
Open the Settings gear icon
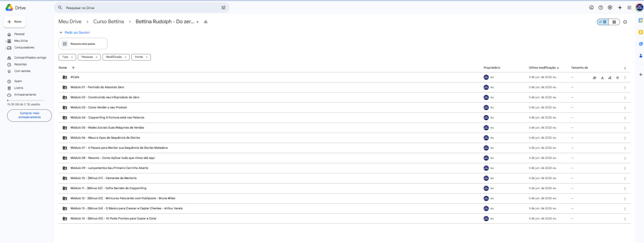pos(610,8)
